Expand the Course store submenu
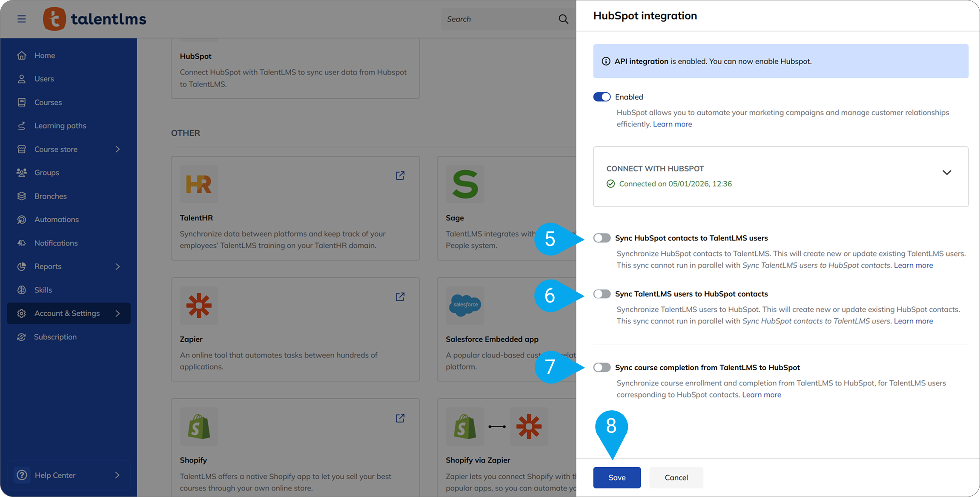 pyautogui.click(x=117, y=149)
